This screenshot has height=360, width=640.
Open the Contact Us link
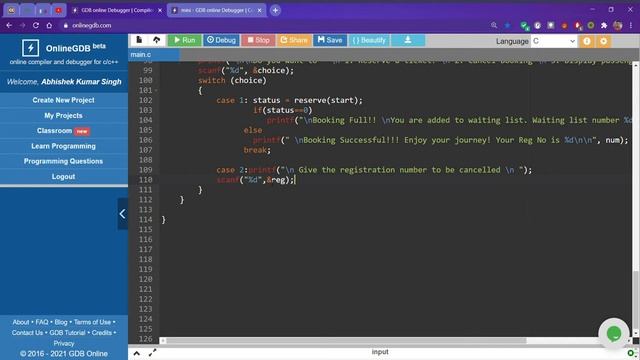pyautogui.click(x=27, y=333)
